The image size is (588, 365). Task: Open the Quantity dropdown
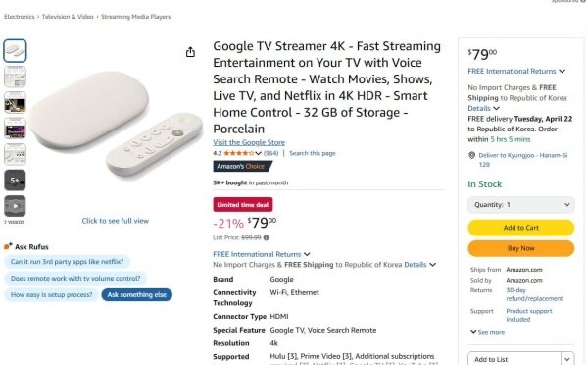point(521,205)
